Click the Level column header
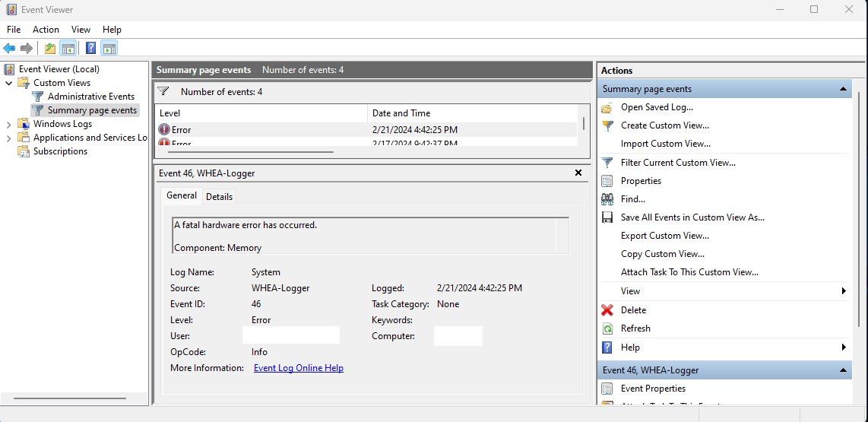Viewport: 868px width, 422px height. tap(261, 113)
